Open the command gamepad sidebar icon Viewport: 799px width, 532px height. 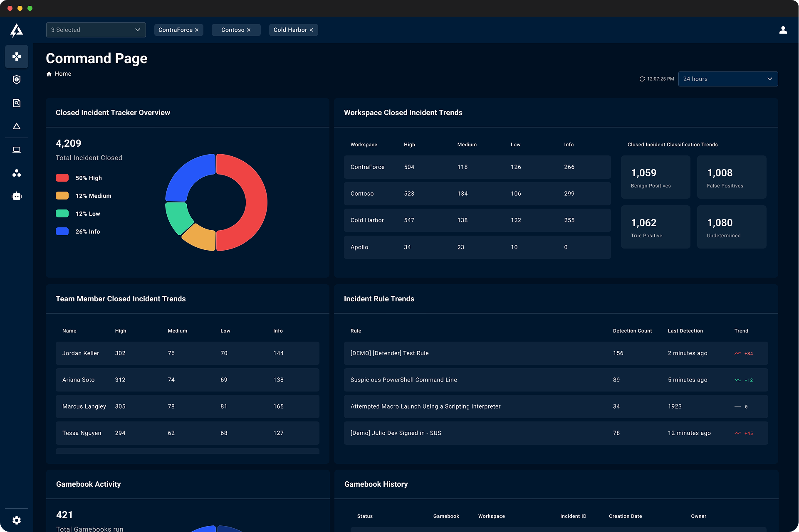click(17, 57)
